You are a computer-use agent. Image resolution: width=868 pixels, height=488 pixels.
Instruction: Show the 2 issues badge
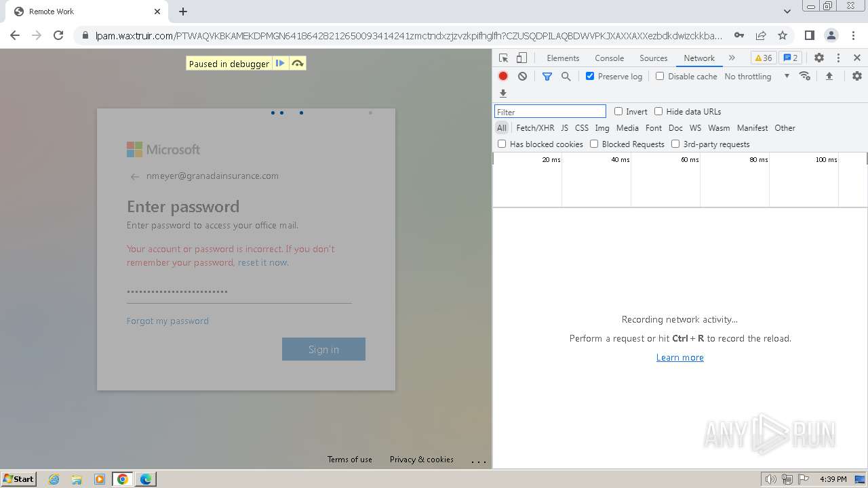790,58
